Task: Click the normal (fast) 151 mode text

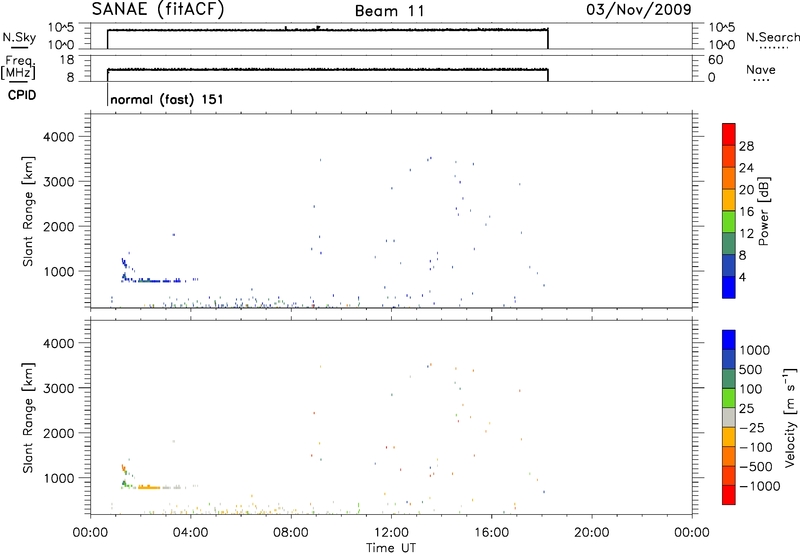Action: (167, 99)
